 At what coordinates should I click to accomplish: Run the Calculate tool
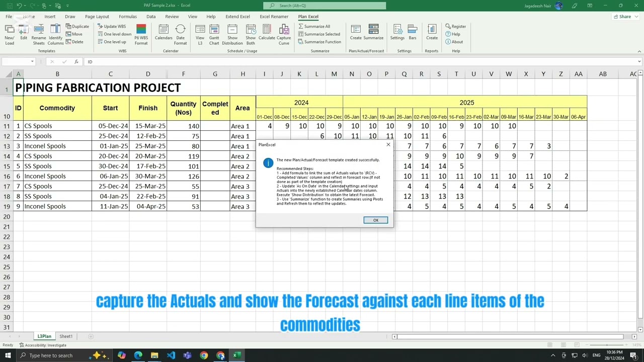[x=267, y=33]
